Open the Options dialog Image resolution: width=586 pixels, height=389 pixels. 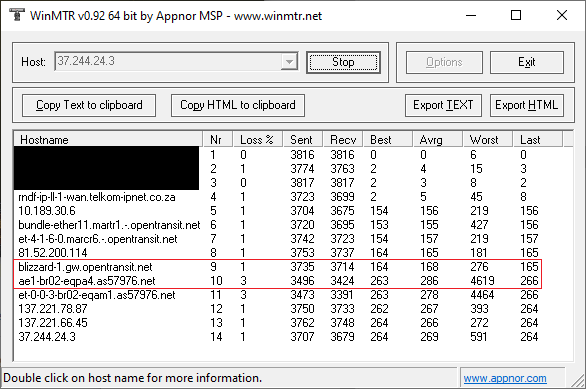coord(444,62)
